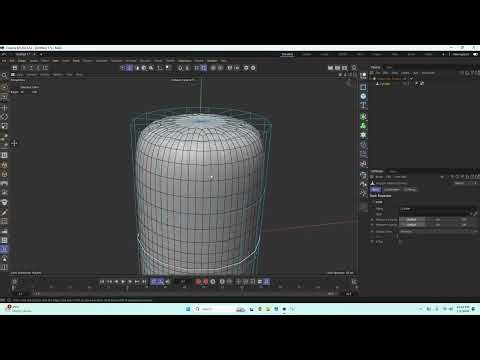Switch to Points mode in top toolbar
480x360 pixels.
pos(122,68)
